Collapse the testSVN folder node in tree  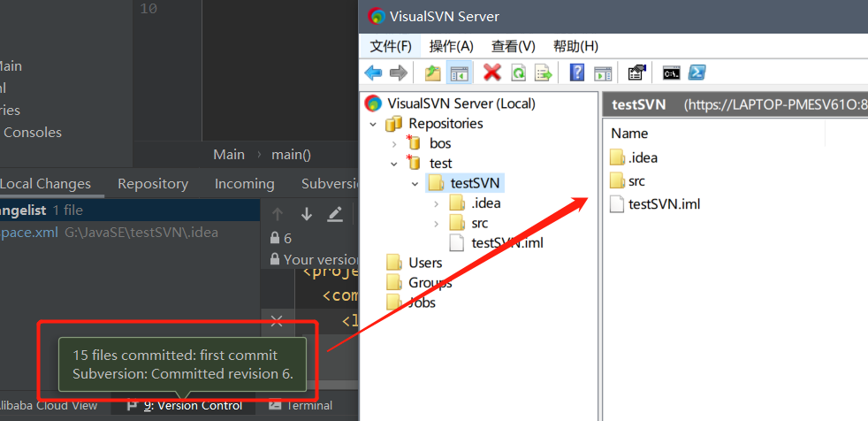[415, 183]
